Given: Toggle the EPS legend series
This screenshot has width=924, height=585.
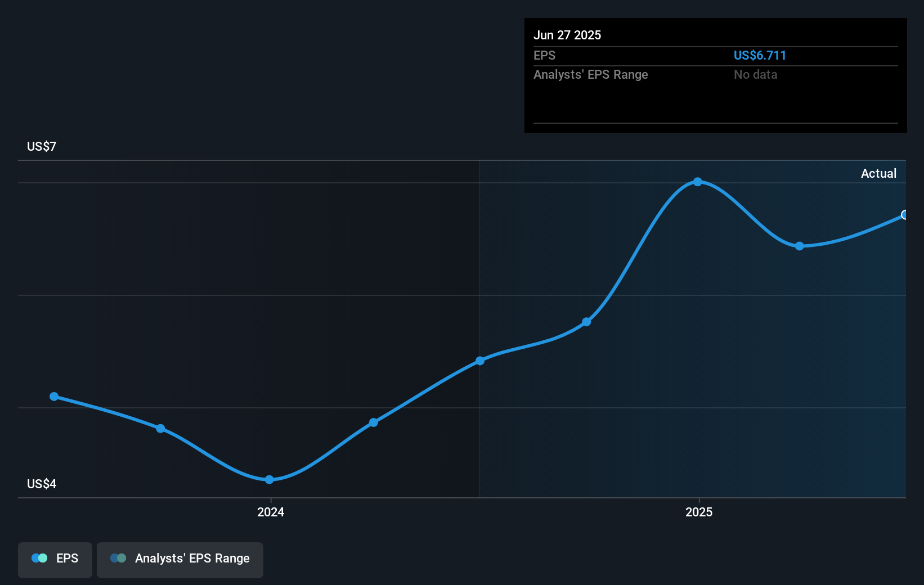Looking at the screenshot, I should coord(55,560).
